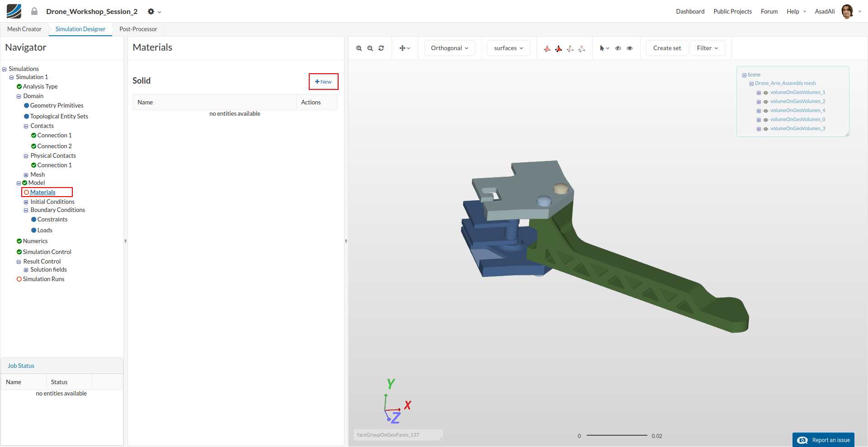Open Boundary Conditions Loads in Navigator
The image size is (868, 447).
[45, 231]
